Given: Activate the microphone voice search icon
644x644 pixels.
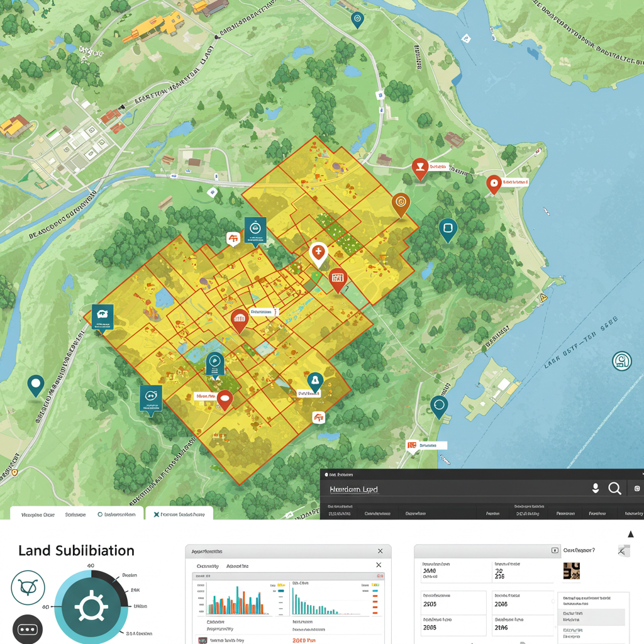Looking at the screenshot, I should 595,488.
